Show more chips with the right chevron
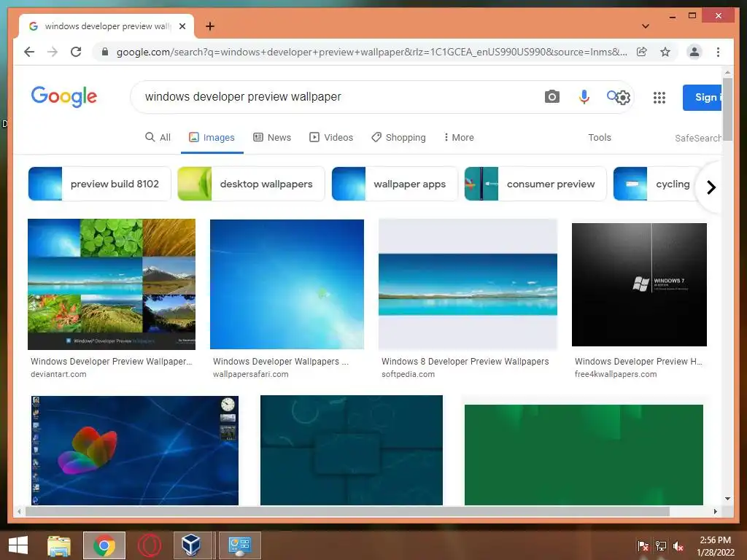This screenshot has width=747, height=560. [711, 187]
